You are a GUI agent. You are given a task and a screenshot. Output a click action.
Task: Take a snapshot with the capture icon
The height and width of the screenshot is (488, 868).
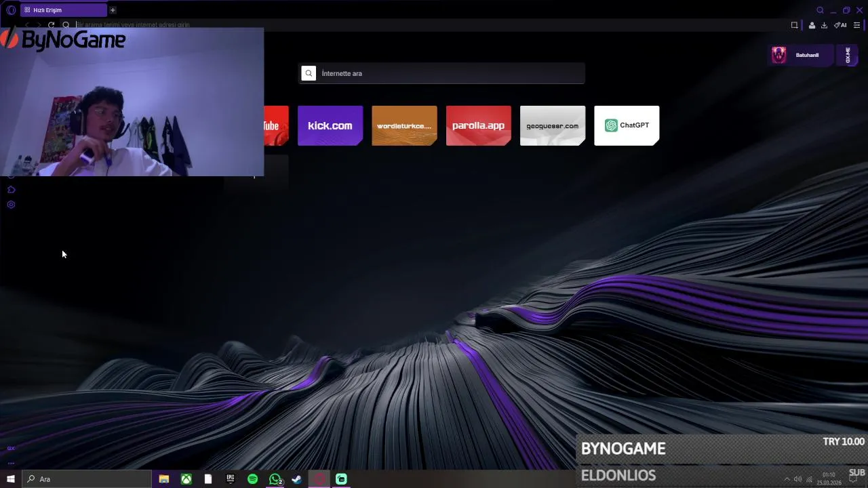[x=795, y=25]
